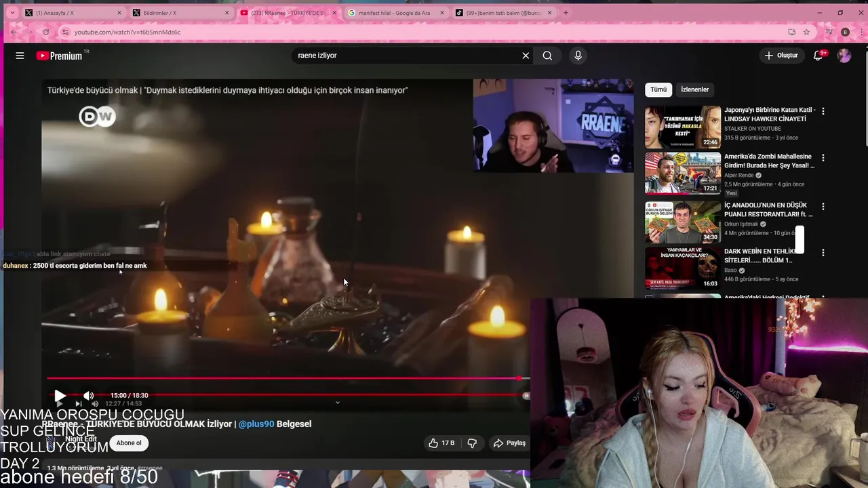Open the YouTube account avatar menu
868x488 pixels.
point(844,56)
